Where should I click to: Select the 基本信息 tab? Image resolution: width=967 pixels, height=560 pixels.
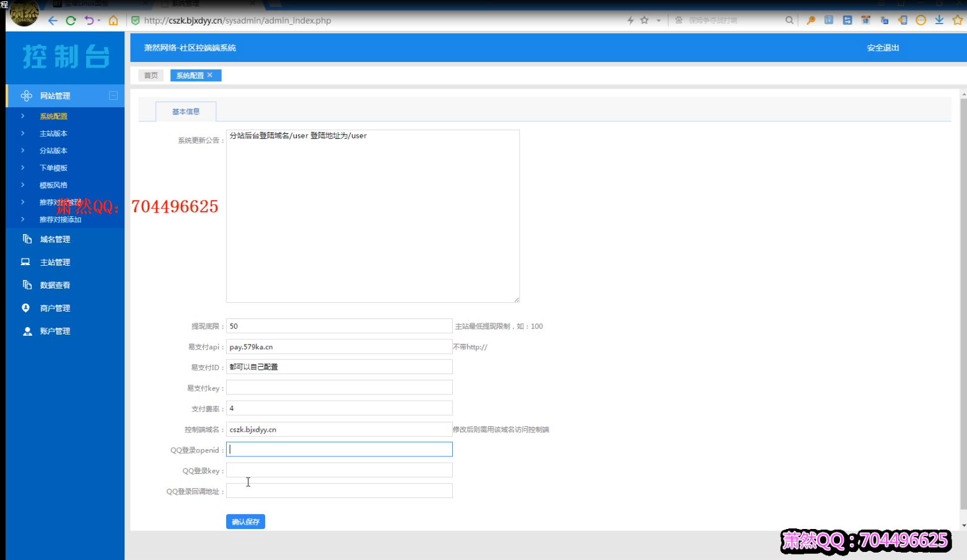(186, 112)
